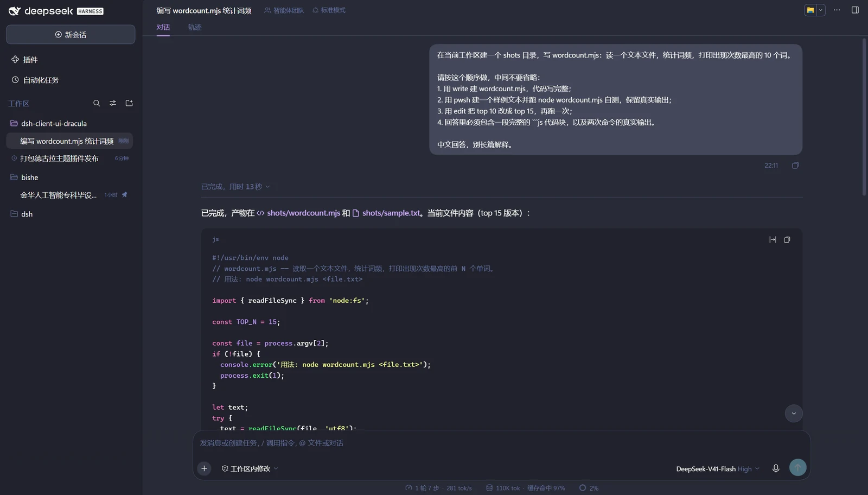
Task: Click the process.exit(1) code line
Action: tap(252, 376)
